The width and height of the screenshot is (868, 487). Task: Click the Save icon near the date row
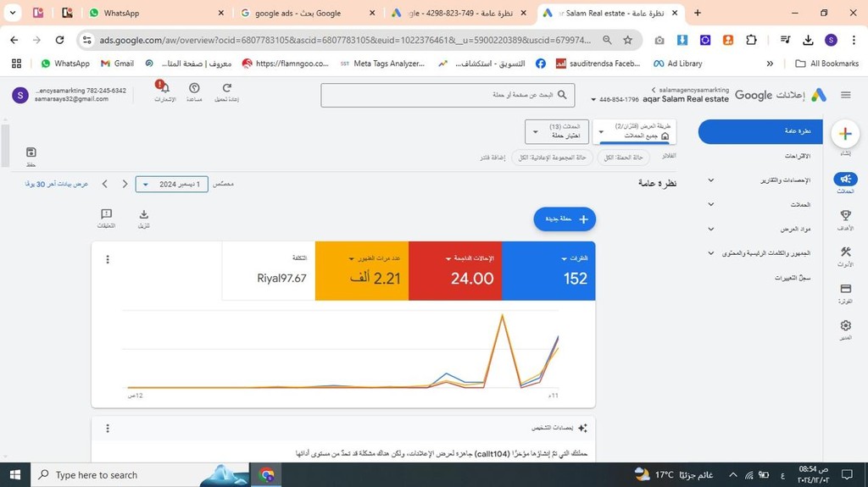[31, 152]
